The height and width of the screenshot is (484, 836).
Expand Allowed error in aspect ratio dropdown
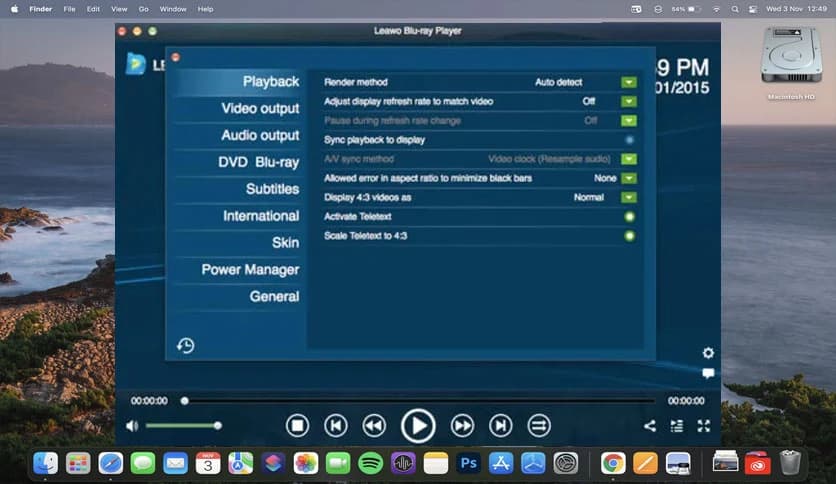coord(629,178)
